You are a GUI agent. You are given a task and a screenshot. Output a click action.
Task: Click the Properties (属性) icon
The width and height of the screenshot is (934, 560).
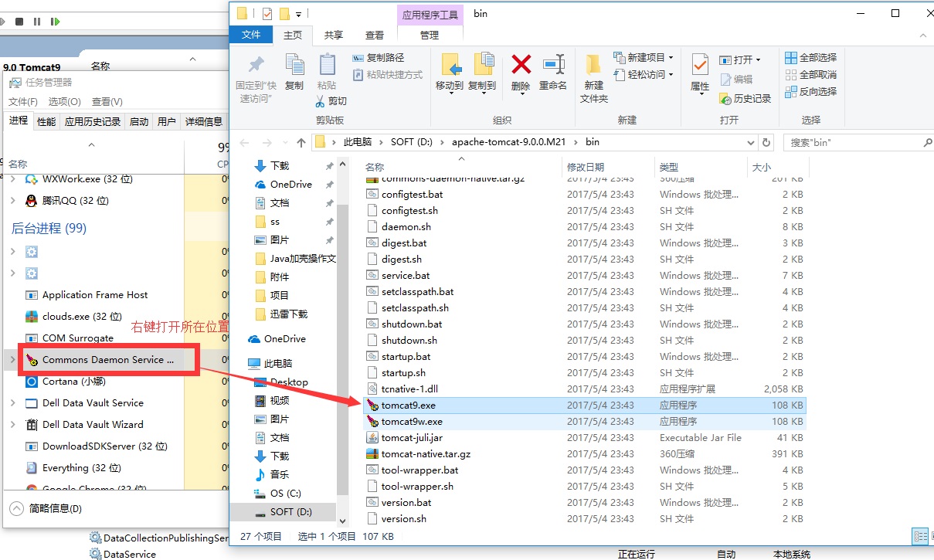coord(700,64)
